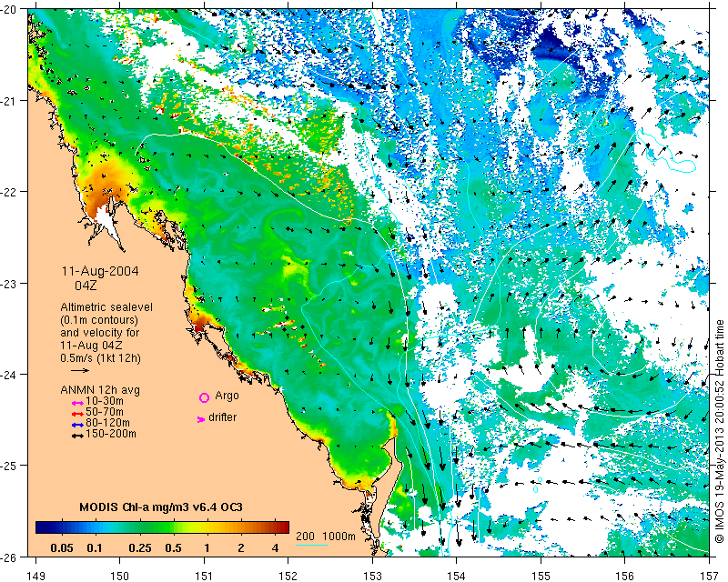Click the 0.5m/s (1kt 12h) text
The image size is (728, 582).
click(100, 358)
